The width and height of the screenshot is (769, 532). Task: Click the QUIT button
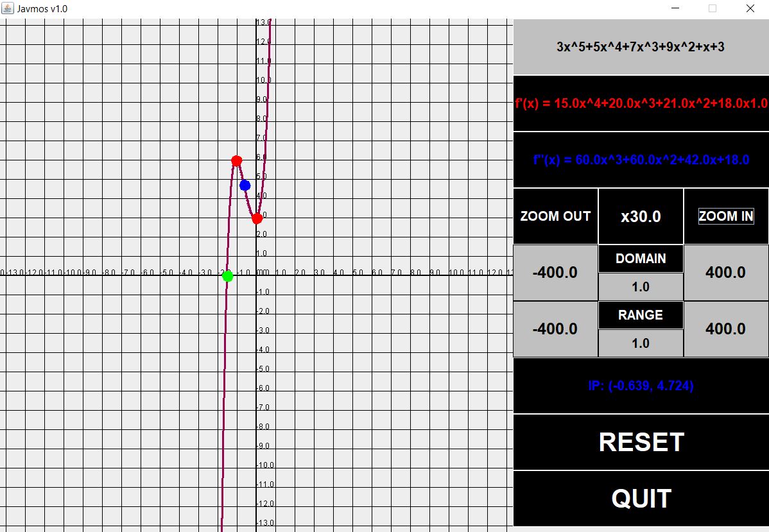pos(641,499)
